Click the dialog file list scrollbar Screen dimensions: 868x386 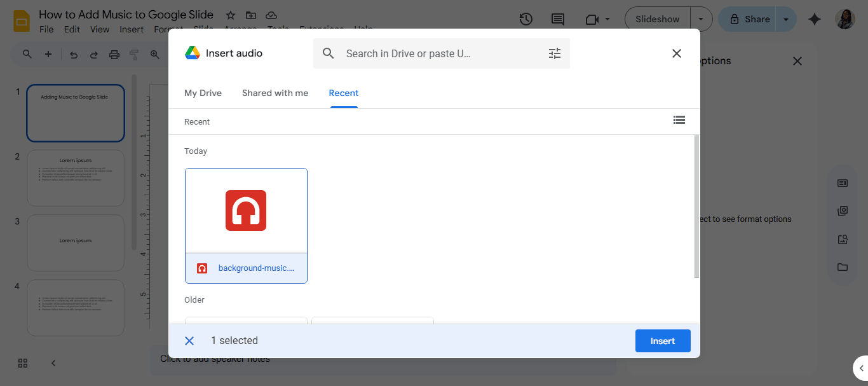[x=696, y=207]
